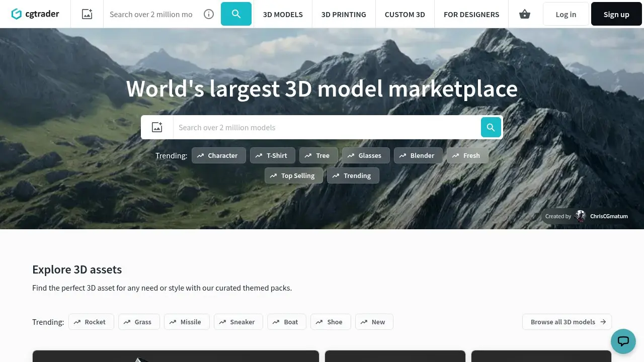This screenshot has height=362, width=644.
Task: Select the New trending chip
Action: point(374,322)
